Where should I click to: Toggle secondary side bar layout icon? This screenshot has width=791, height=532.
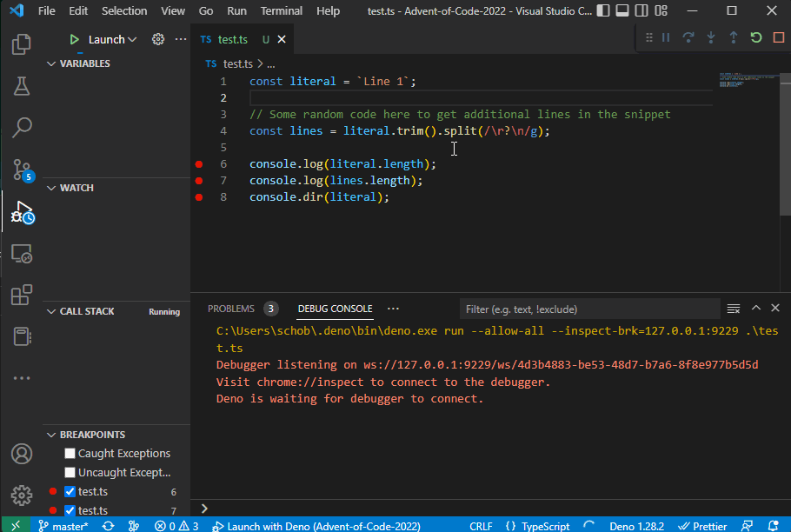click(x=641, y=10)
